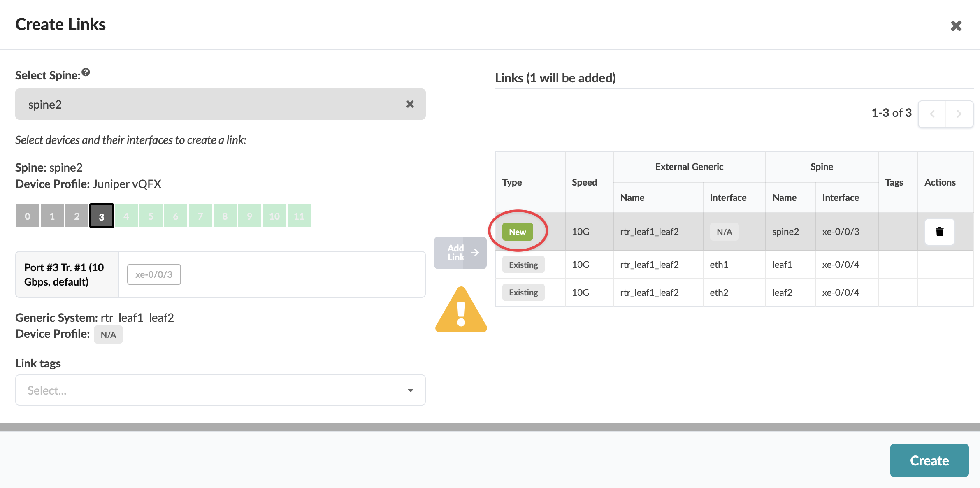The width and height of the screenshot is (980, 488).
Task: Close the Create Links dialog
Action: coord(956,26)
